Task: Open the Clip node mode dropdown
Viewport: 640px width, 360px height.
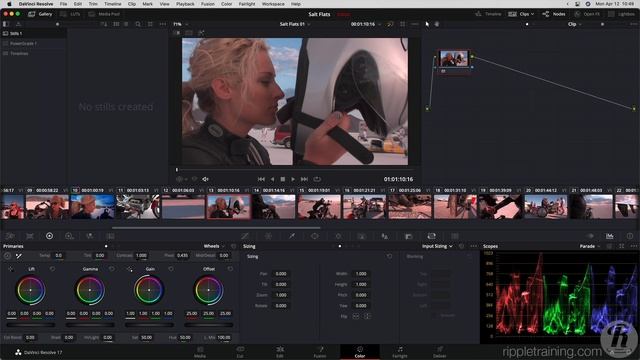Action: [574, 24]
